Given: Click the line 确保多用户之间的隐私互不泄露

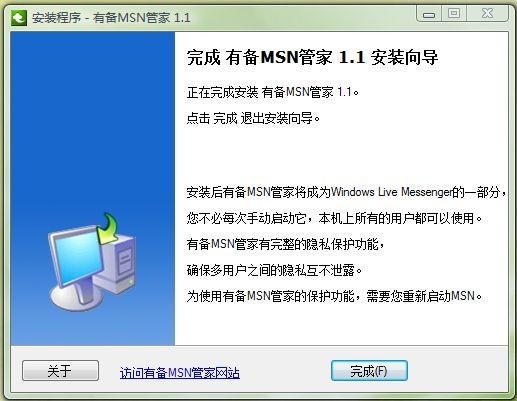Looking at the screenshot, I should click(x=275, y=270).
